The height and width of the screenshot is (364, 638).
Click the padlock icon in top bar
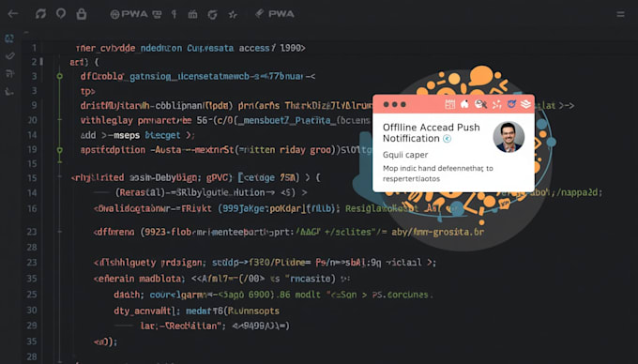[82, 14]
